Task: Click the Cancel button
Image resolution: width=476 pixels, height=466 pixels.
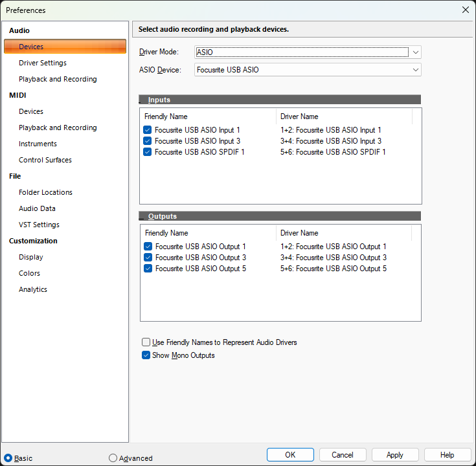Action: coord(343,455)
